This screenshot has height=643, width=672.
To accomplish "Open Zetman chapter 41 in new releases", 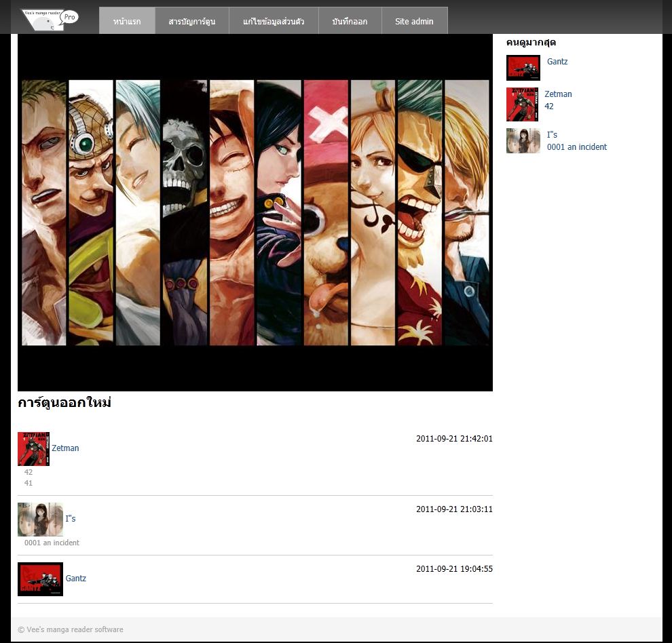I will [29, 483].
